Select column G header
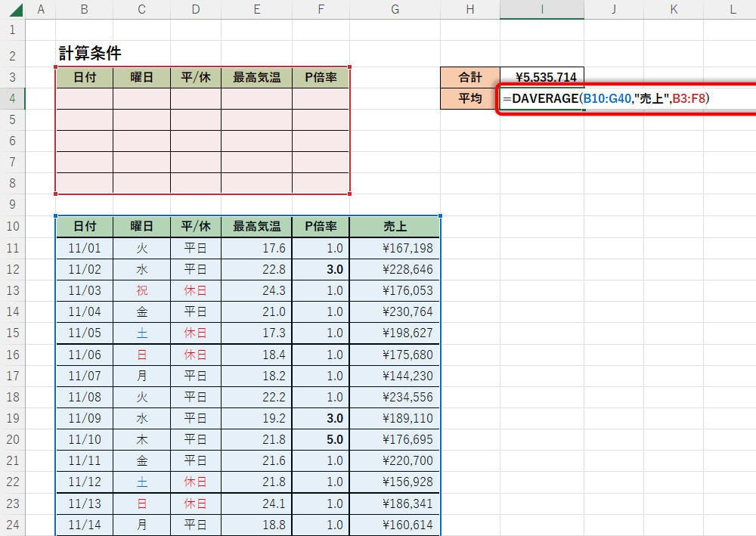 (395, 10)
